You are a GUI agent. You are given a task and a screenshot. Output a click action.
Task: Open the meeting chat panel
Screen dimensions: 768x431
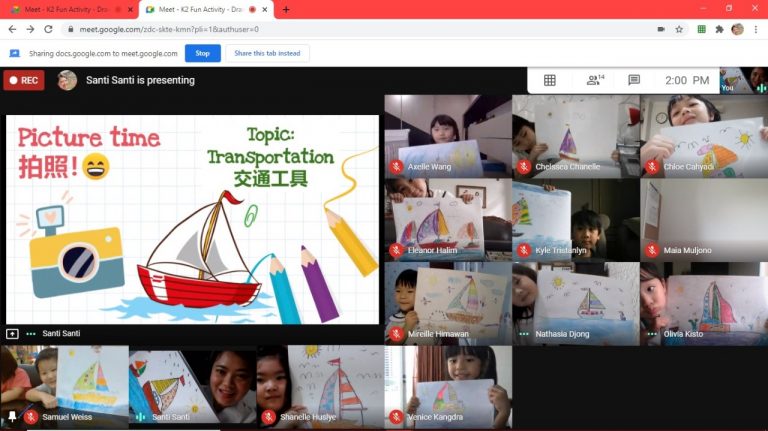[633, 80]
